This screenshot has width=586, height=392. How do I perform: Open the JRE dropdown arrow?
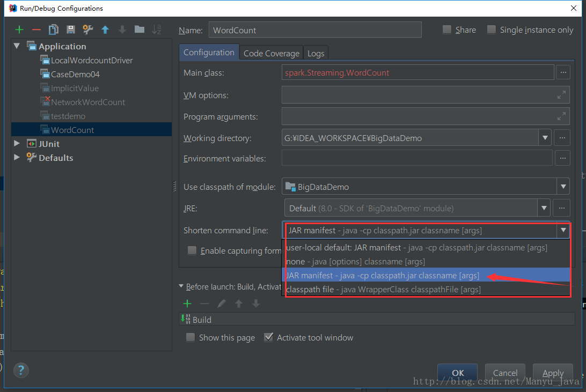pos(544,208)
